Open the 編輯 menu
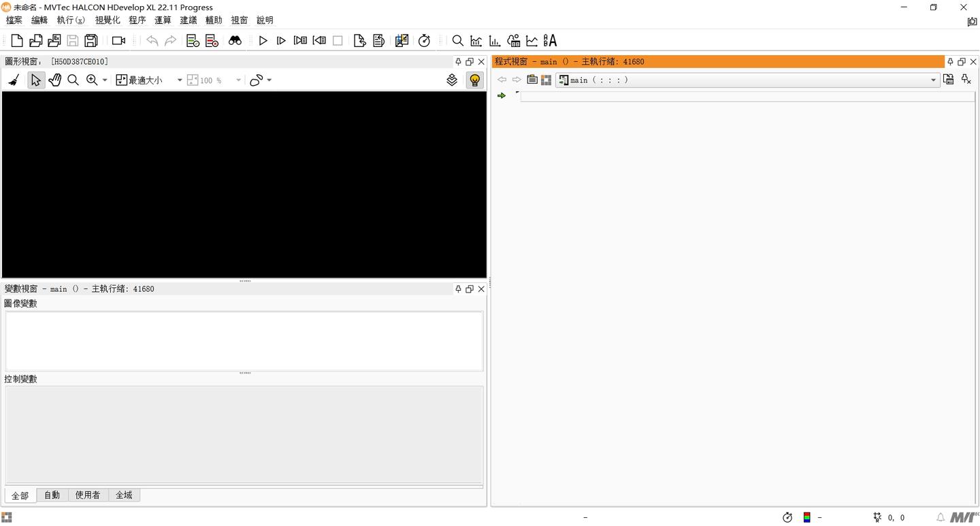 click(x=39, y=20)
